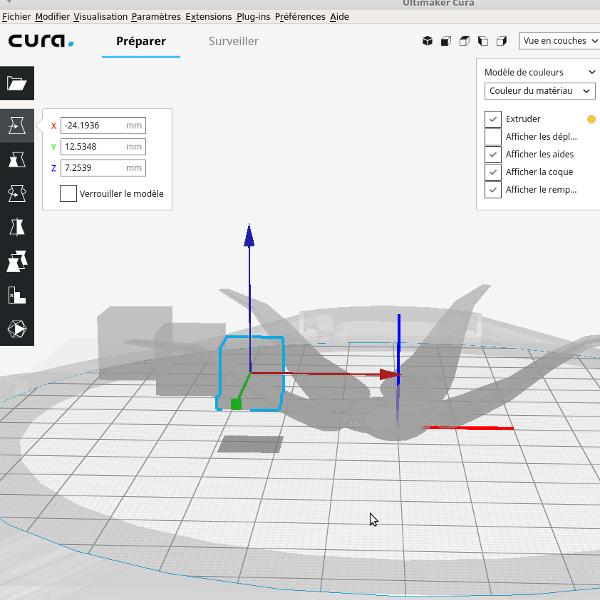Click the yellow extruder color dot
The image size is (600, 600).
click(x=591, y=119)
